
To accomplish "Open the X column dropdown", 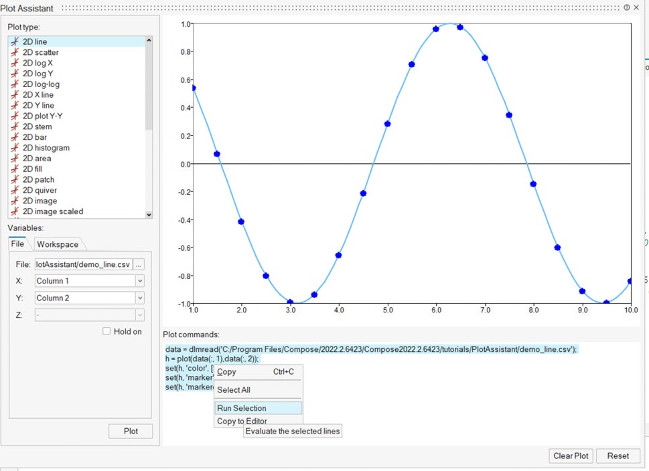I will (x=140, y=281).
